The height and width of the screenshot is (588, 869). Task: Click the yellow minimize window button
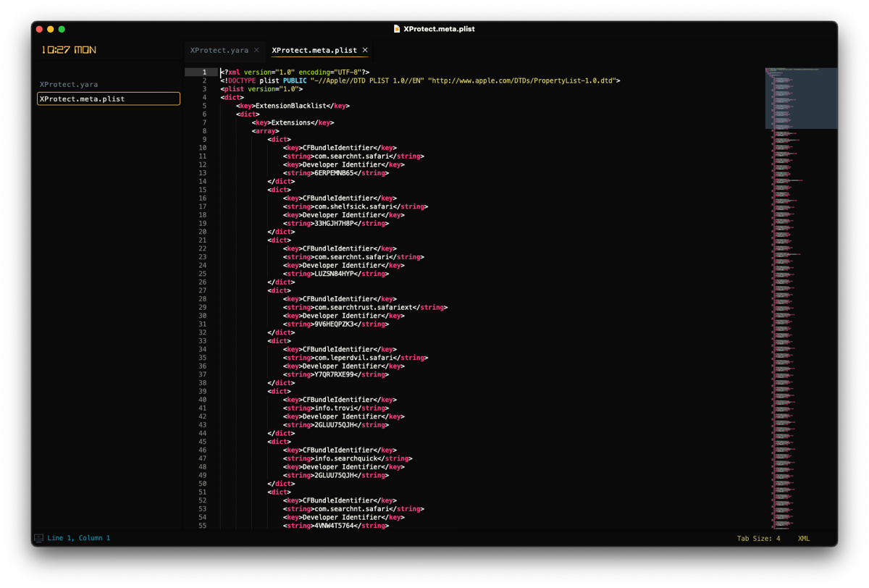(x=50, y=29)
